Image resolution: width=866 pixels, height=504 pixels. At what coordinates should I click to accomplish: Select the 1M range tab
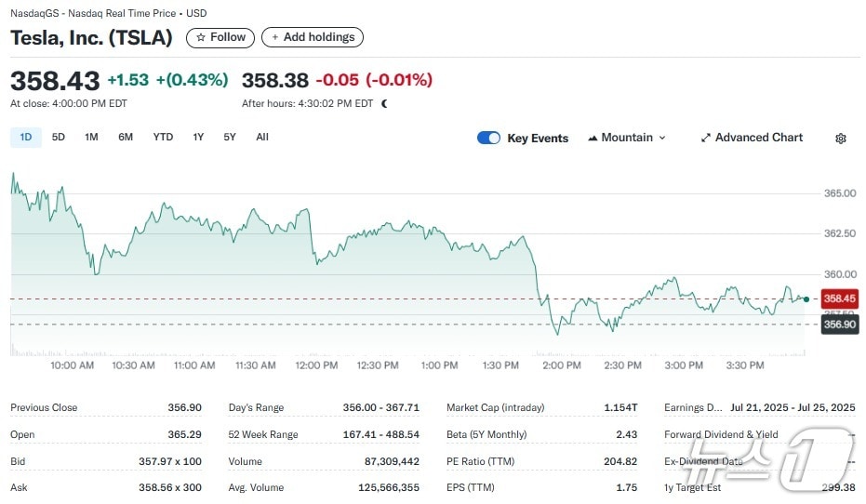click(x=91, y=138)
